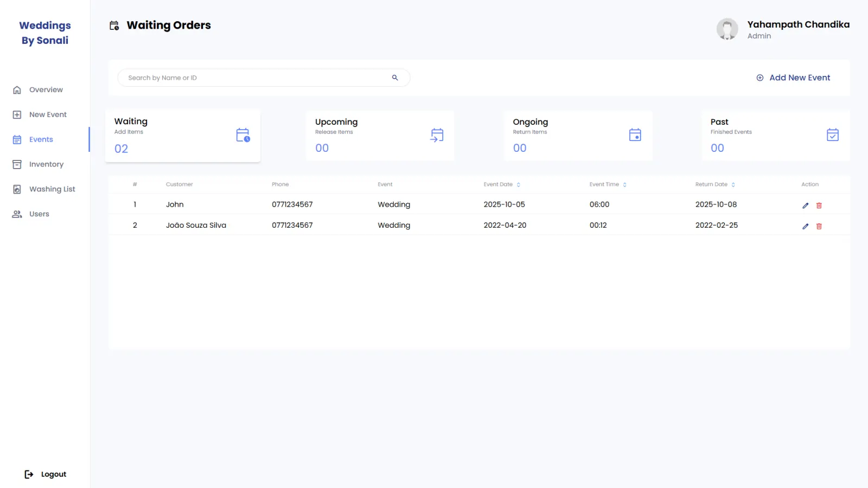868x488 pixels.
Task: Focus the Search by Name or ID field
Action: pyautogui.click(x=264, y=78)
